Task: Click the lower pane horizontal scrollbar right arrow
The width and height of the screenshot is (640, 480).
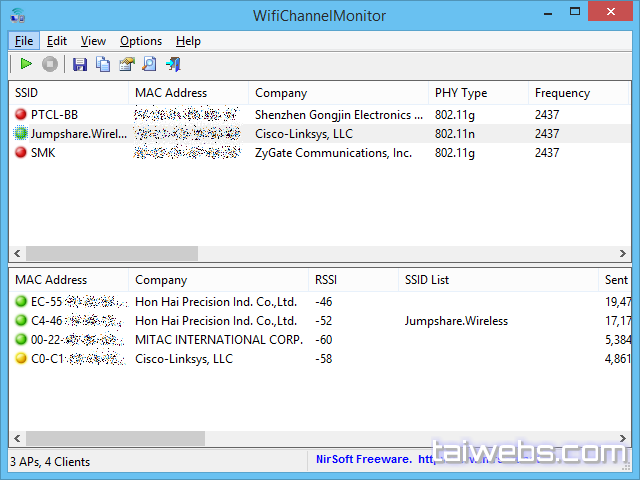Action: pos(621,439)
